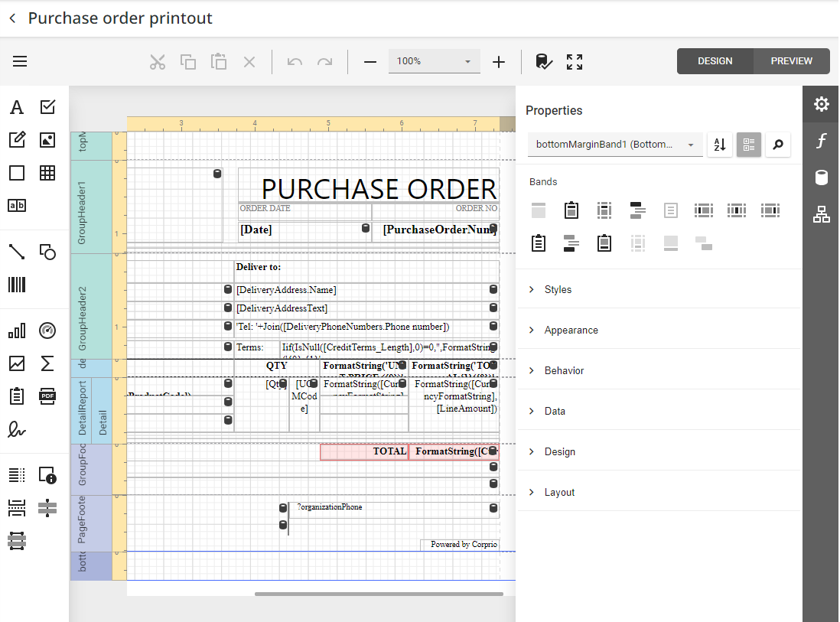The height and width of the screenshot is (622, 840).
Task: Select 'Powered by Corprio' footer label
Action: click(460, 545)
